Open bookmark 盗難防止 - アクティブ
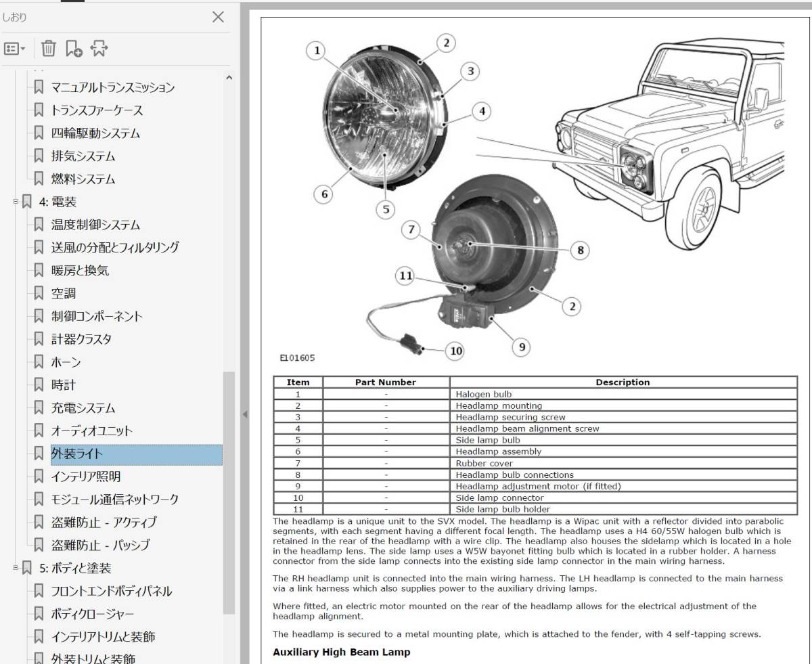 [x=104, y=523]
